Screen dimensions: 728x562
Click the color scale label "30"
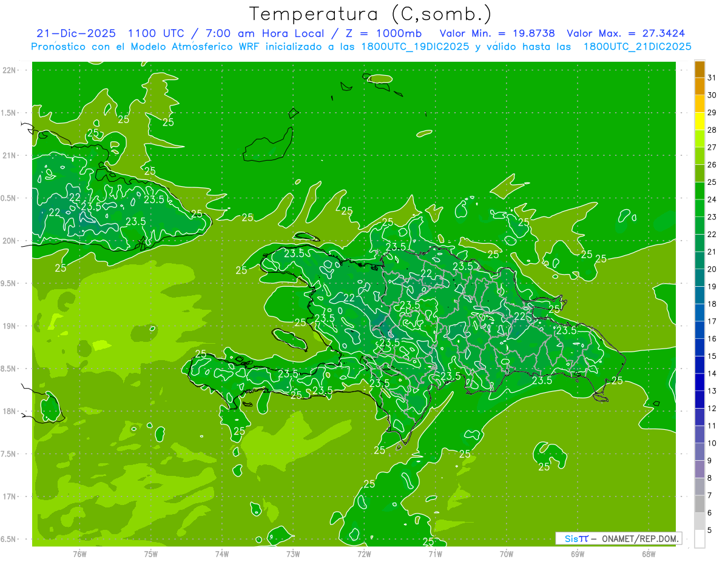[712, 95]
